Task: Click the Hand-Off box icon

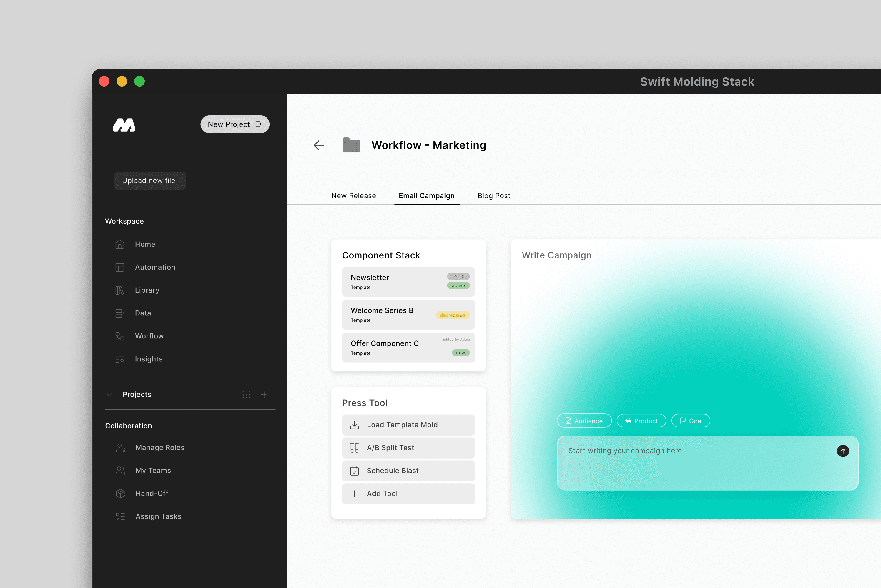Action: click(120, 494)
